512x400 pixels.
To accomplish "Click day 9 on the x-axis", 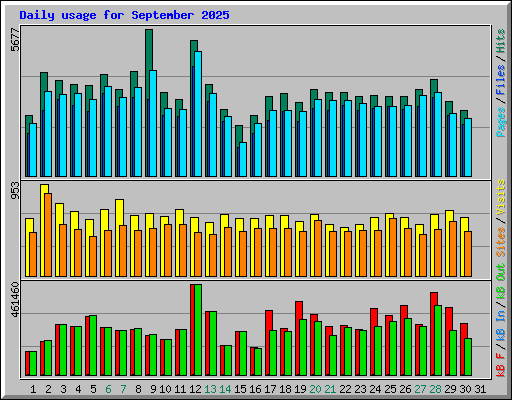I will point(153,389).
